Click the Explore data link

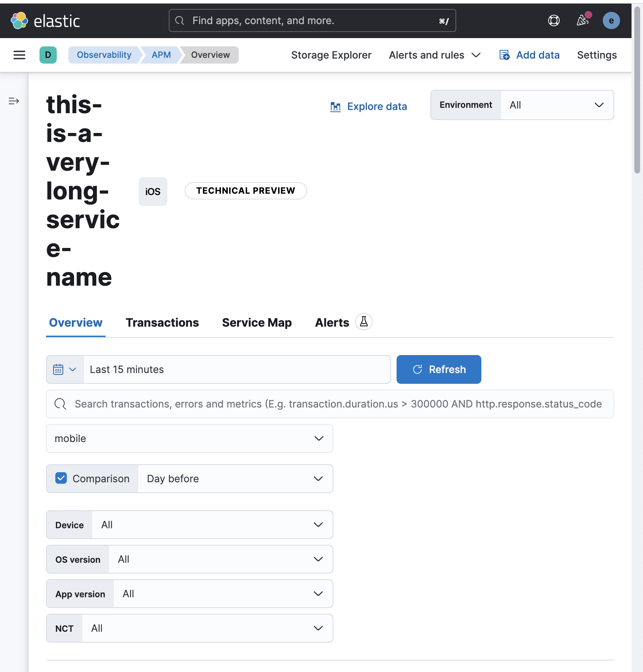[x=377, y=107]
